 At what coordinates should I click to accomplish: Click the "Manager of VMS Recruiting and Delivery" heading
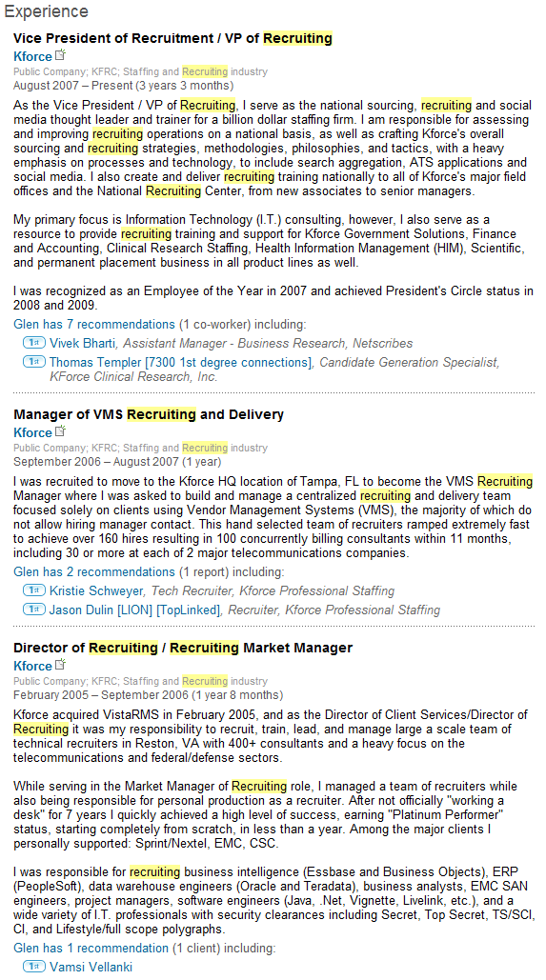click(149, 414)
